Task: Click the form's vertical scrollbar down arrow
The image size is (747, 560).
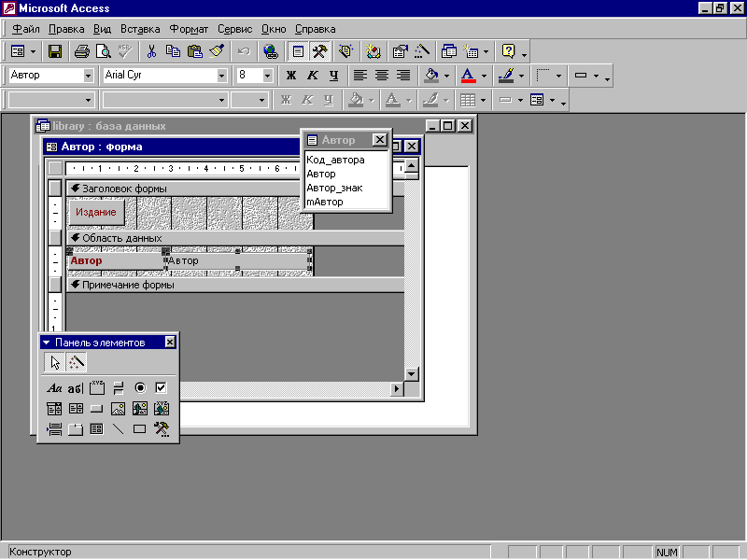Action: (x=411, y=374)
